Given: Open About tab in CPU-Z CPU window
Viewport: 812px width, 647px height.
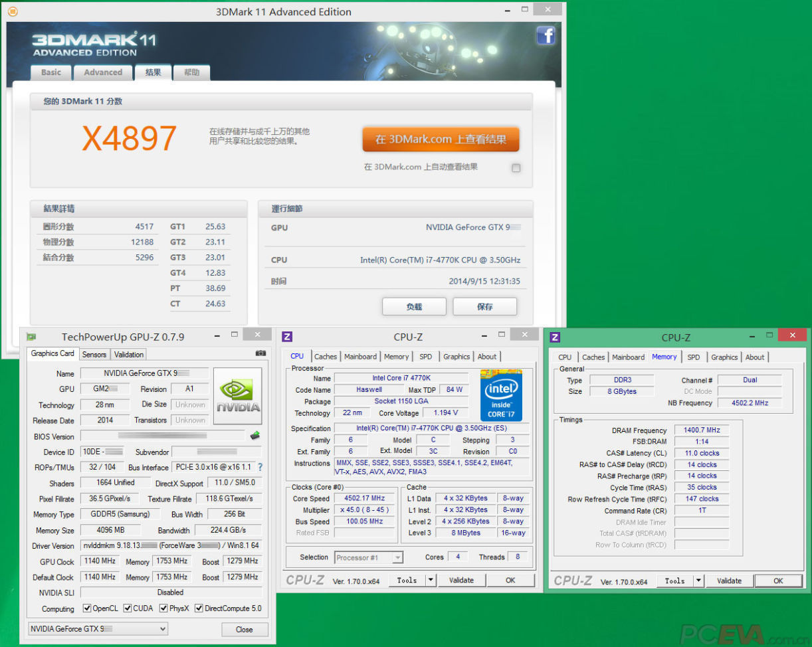Looking at the screenshot, I should [x=487, y=357].
